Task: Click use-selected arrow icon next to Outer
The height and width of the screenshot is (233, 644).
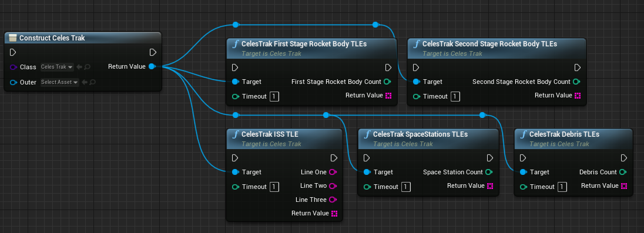Action: point(85,82)
